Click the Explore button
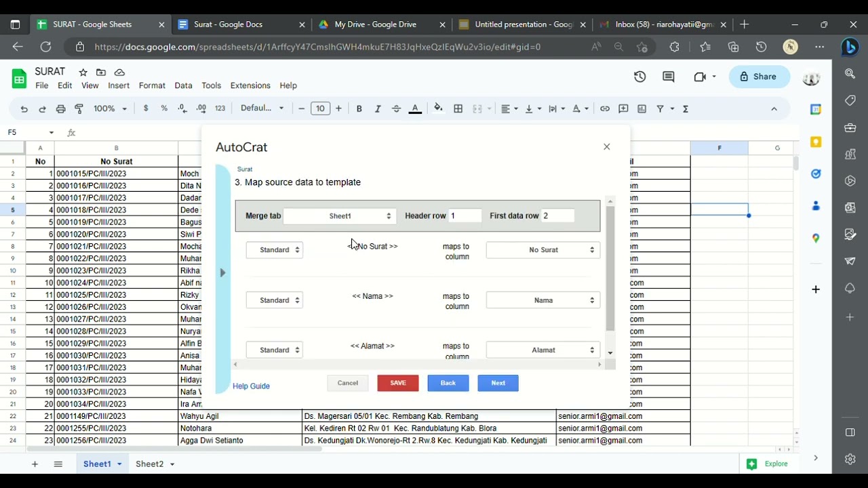 click(768, 464)
